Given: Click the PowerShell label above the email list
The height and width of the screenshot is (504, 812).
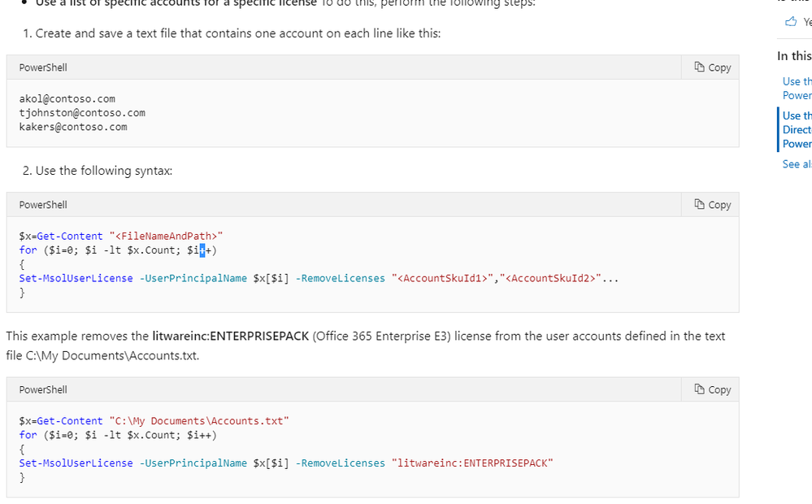Looking at the screenshot, I should [x=43, y=67].
